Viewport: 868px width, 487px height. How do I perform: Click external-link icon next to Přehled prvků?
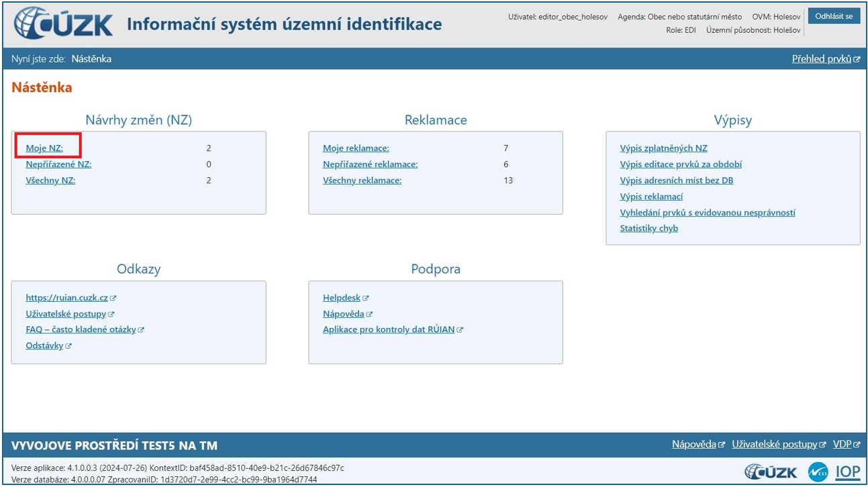857,60
